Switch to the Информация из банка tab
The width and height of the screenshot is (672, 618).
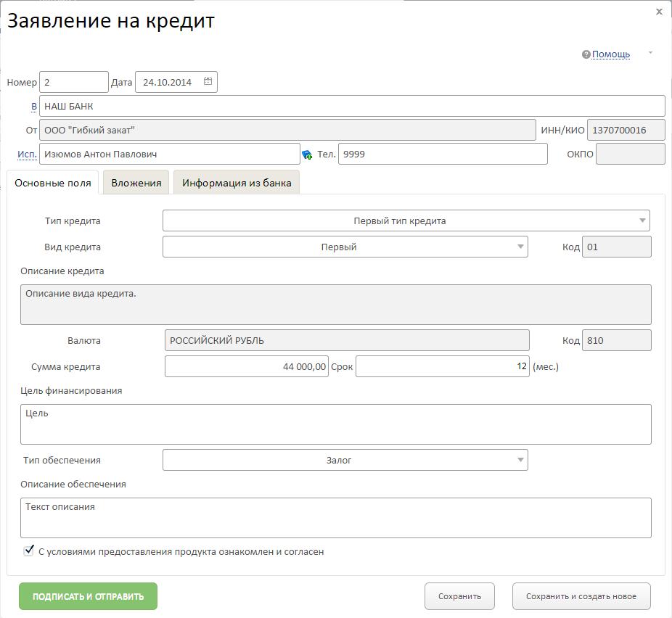pos(237,183)
